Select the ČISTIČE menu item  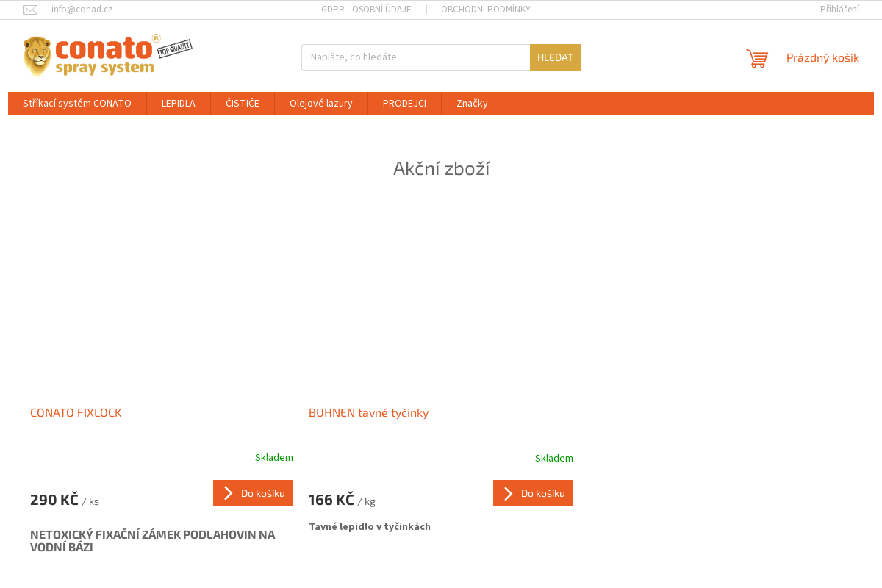click(x=243, y=104)
